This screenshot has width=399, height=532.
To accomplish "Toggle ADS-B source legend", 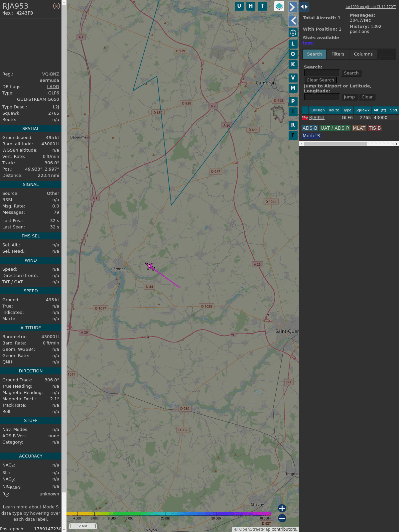I will pyautogui.click(x=310, y=128).
